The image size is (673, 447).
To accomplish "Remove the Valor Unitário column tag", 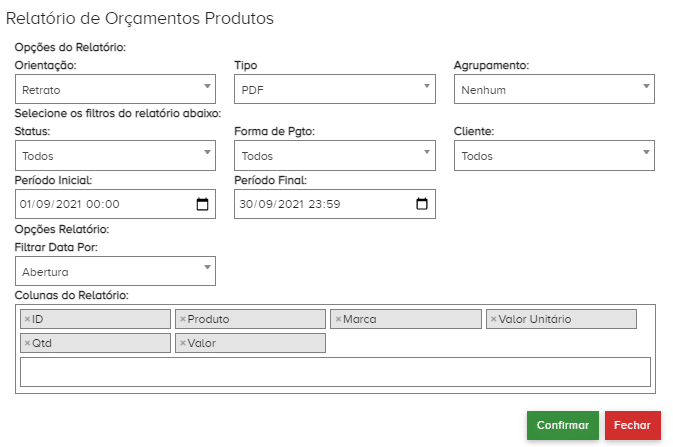I will (x=494, y=319).
